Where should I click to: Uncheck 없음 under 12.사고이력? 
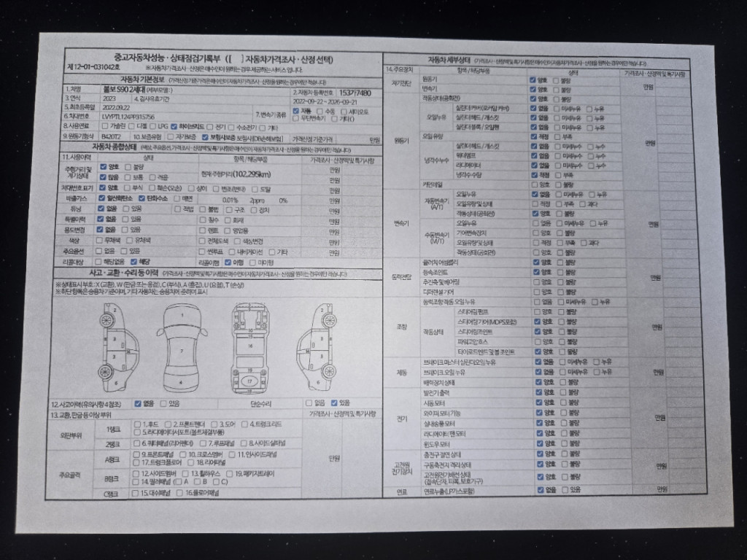138,402
